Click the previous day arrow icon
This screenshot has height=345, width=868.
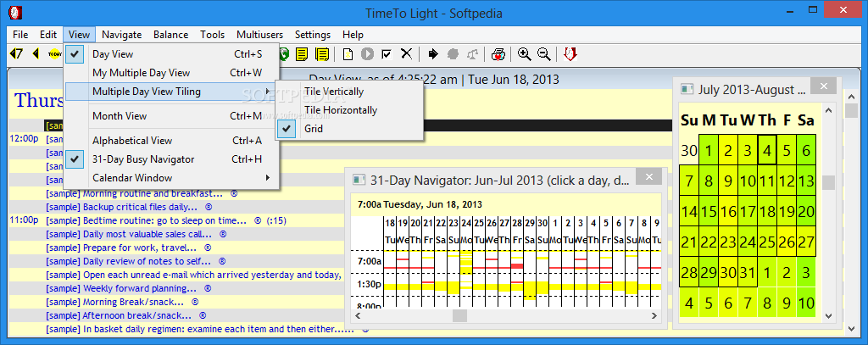(x=36, y=53)
